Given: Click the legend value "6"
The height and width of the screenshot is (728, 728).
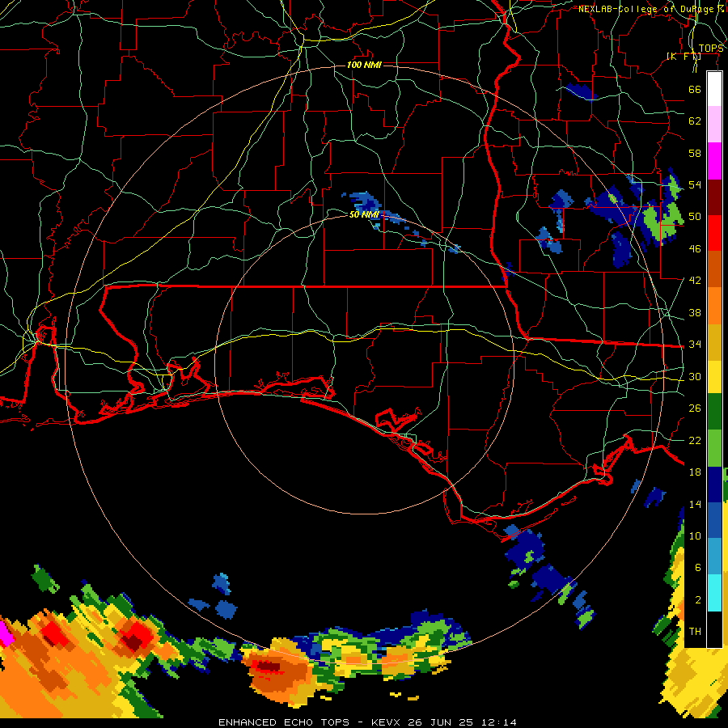Looking at the screenshot, I should (697, 568).
